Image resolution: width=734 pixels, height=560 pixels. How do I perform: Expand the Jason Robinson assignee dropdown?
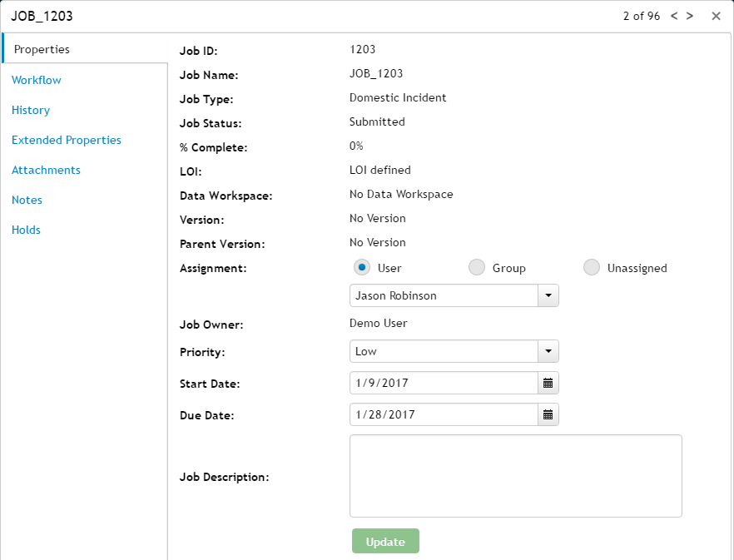coord(548,295)
